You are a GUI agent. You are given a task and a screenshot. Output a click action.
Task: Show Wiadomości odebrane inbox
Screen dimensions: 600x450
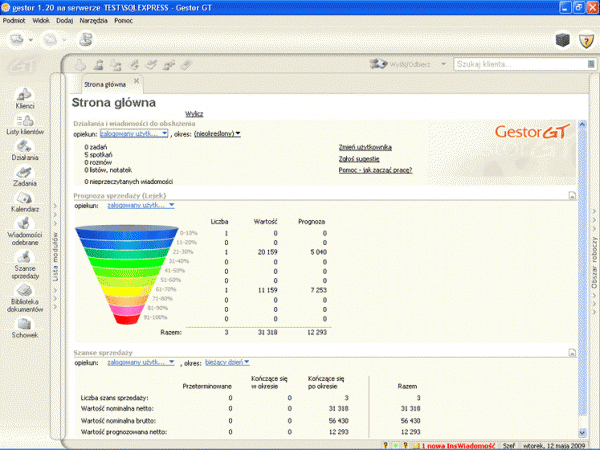25,232
